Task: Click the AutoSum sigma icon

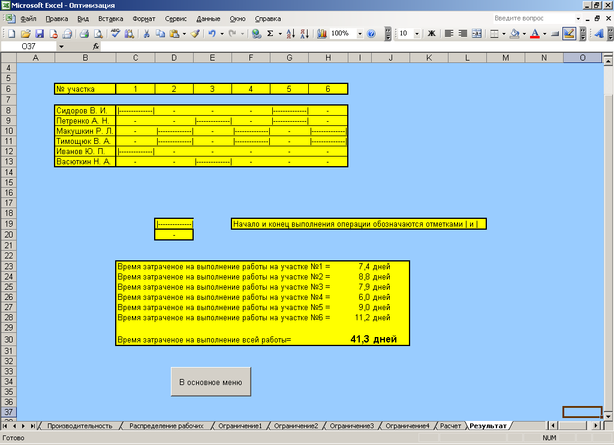Action: point(270,33)
